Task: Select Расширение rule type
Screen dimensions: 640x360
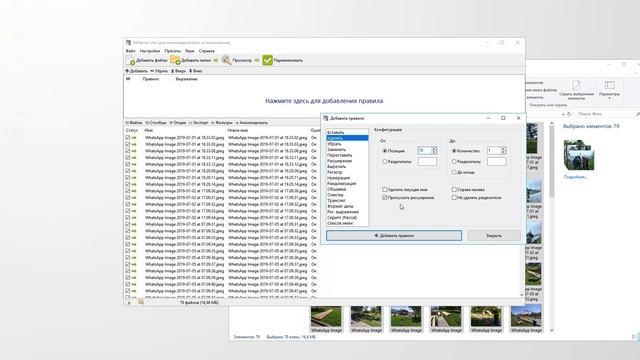Action: tap(347, 161)
